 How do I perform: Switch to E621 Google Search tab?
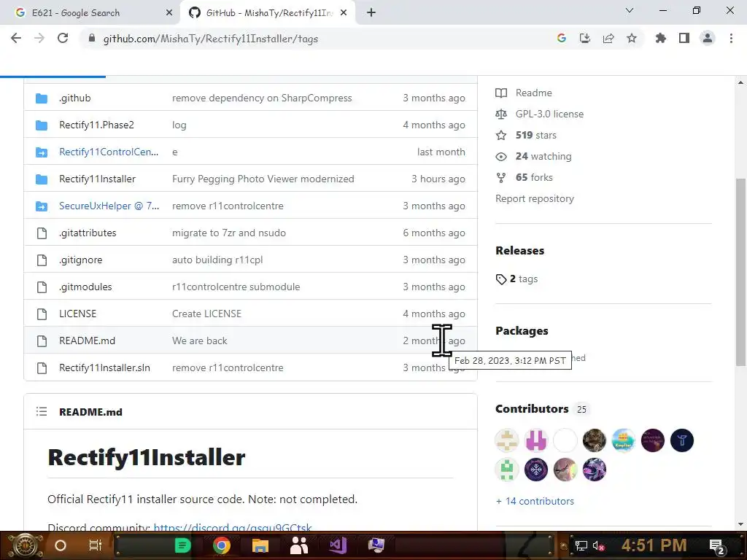click(90, 13)
